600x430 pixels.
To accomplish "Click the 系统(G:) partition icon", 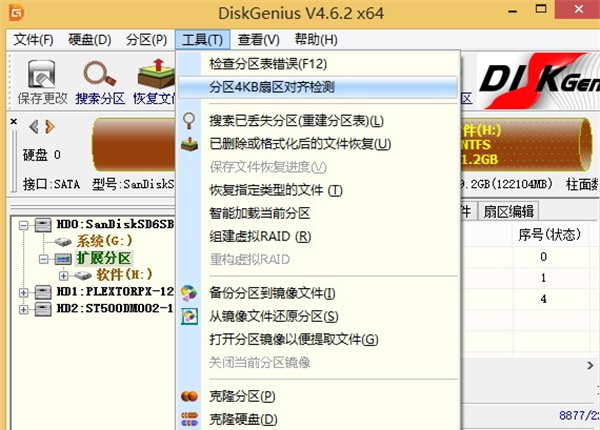I will (x=63, y=241).
